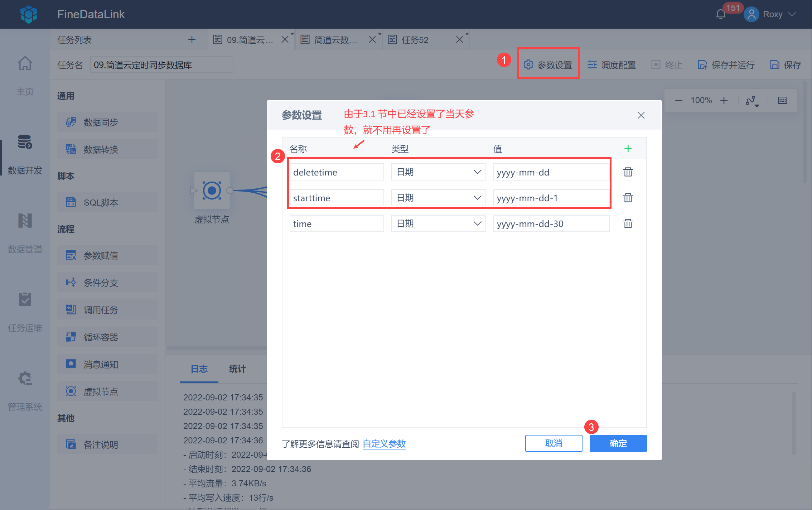Close the 简道云数 tab
This screenshot has height=510, width=812.
372,39
